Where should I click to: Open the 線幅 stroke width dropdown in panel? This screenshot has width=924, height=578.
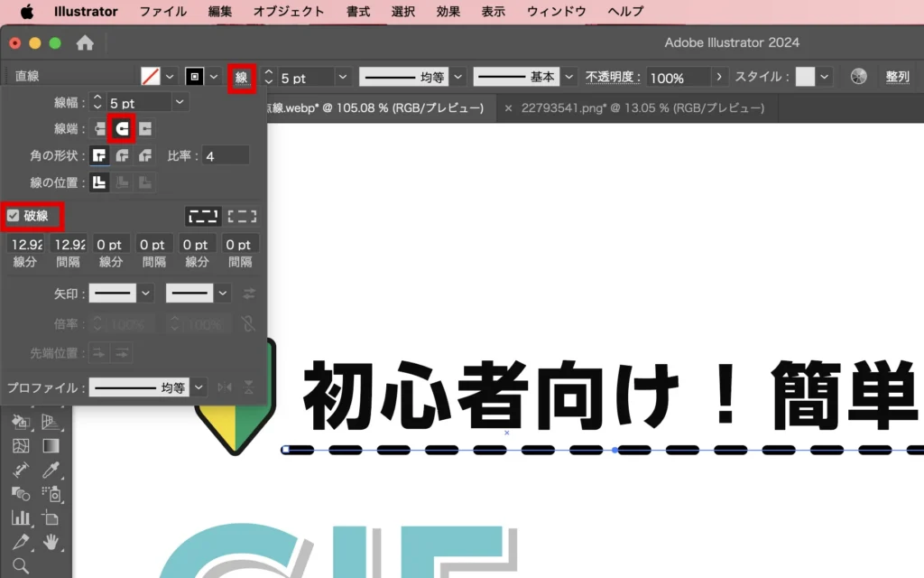point(180,103)
